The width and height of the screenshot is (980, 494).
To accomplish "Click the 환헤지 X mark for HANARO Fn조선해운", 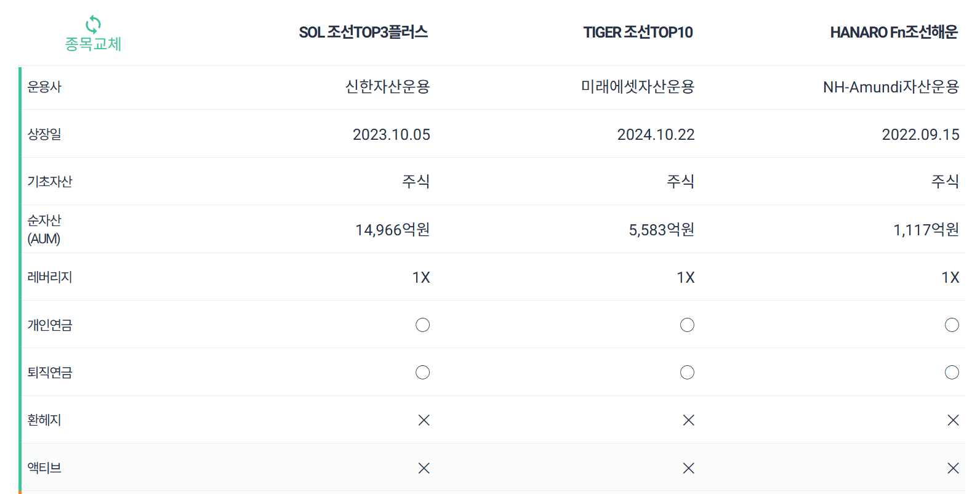I will point(953,420).
